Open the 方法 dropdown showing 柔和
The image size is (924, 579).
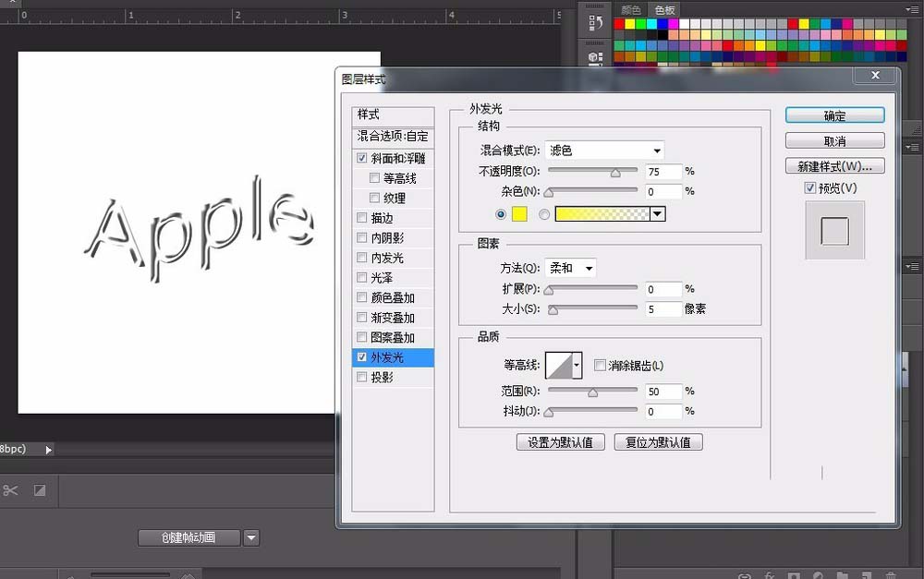pos(569,267)
